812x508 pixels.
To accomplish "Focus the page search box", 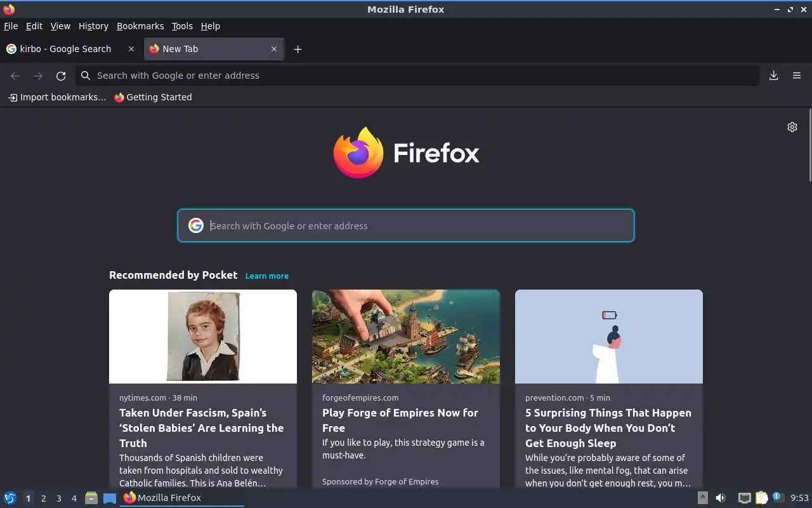I will pyautogui.click(x=406, y=225).
